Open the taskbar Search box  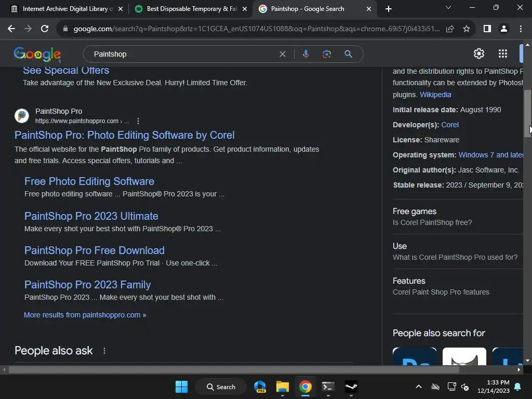click(221, 387)
